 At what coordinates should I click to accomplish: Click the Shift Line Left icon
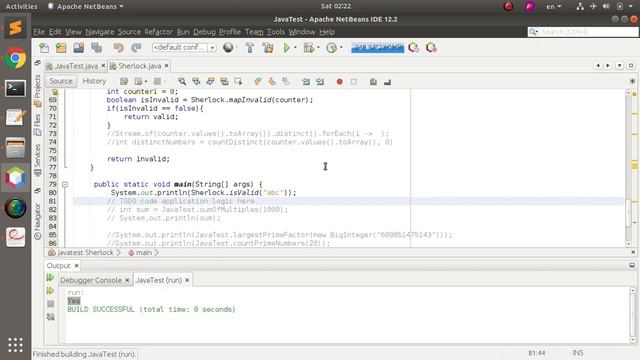(306, 82)
